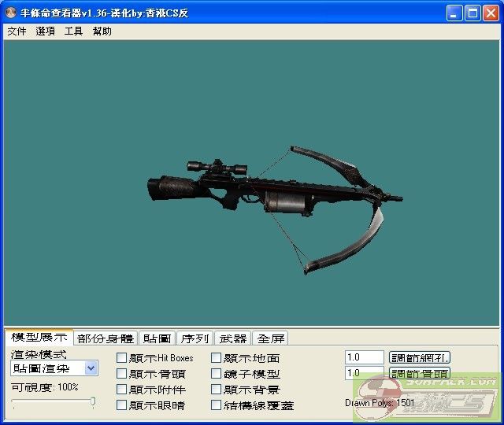The image size is (504, 425).
Task: Click the 調節骨頭 button
Action: point(420,374)
